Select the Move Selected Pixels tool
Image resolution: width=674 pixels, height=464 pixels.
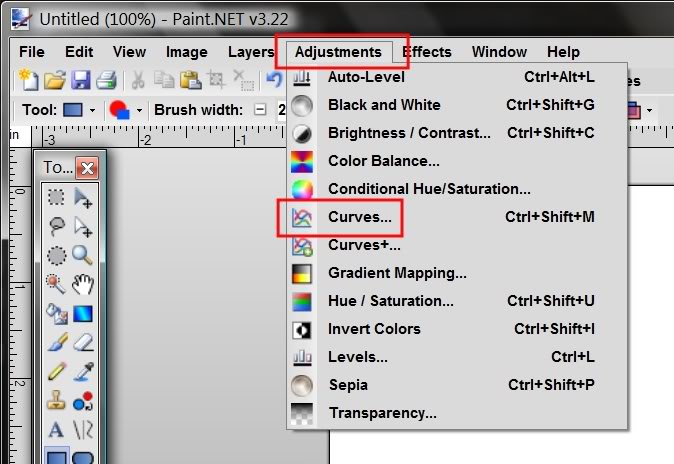tap(83, 197)
